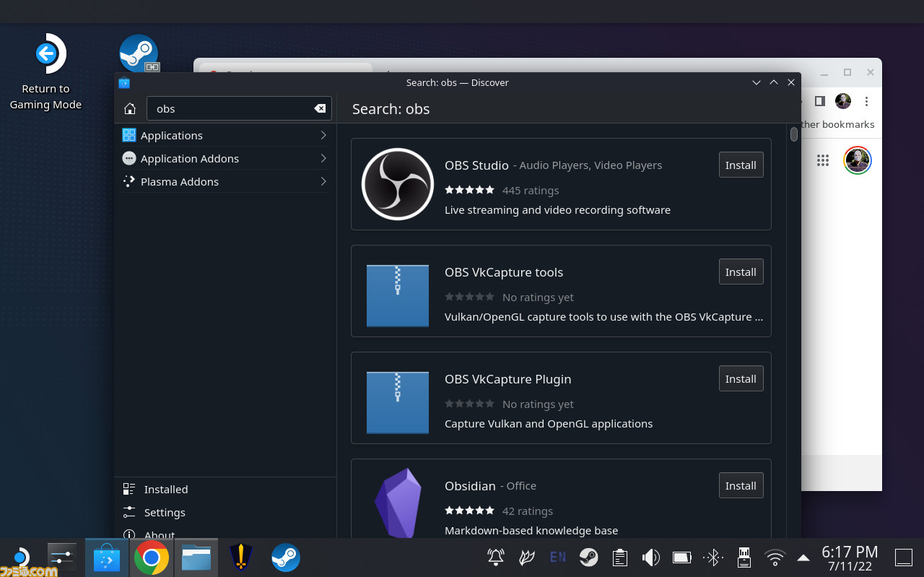Open the About page in the sidebar
Viewport: 924px width, 577px height.
225,533
